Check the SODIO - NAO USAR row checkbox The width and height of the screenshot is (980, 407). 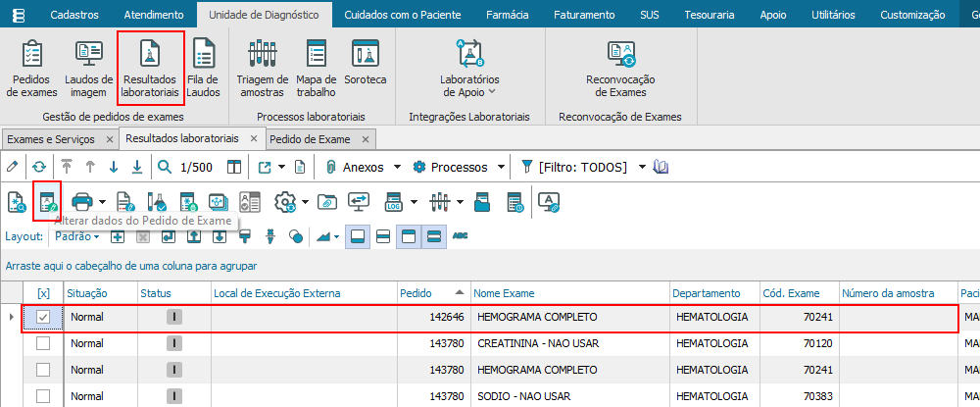click(42, 396)
